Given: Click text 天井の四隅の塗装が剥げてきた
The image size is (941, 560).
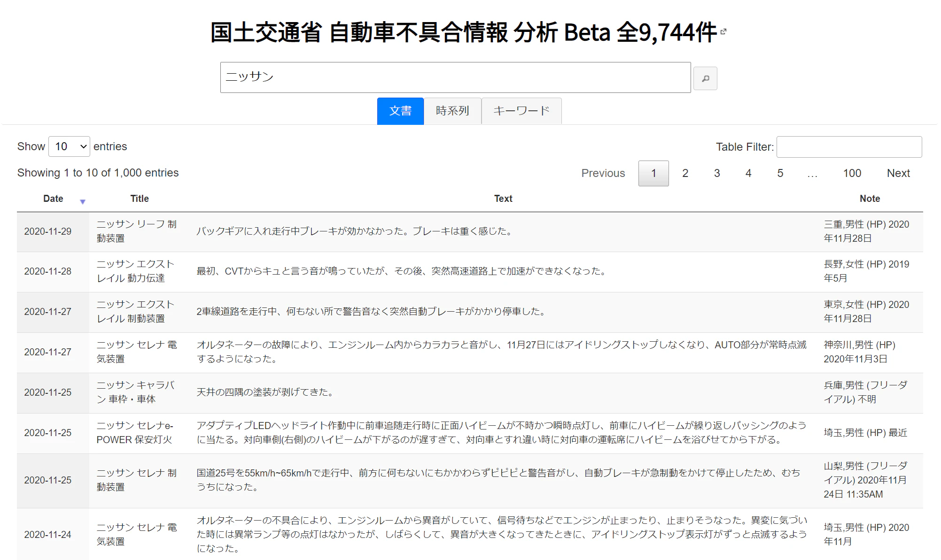Looking at the screenshot, I should coord(266,392).
